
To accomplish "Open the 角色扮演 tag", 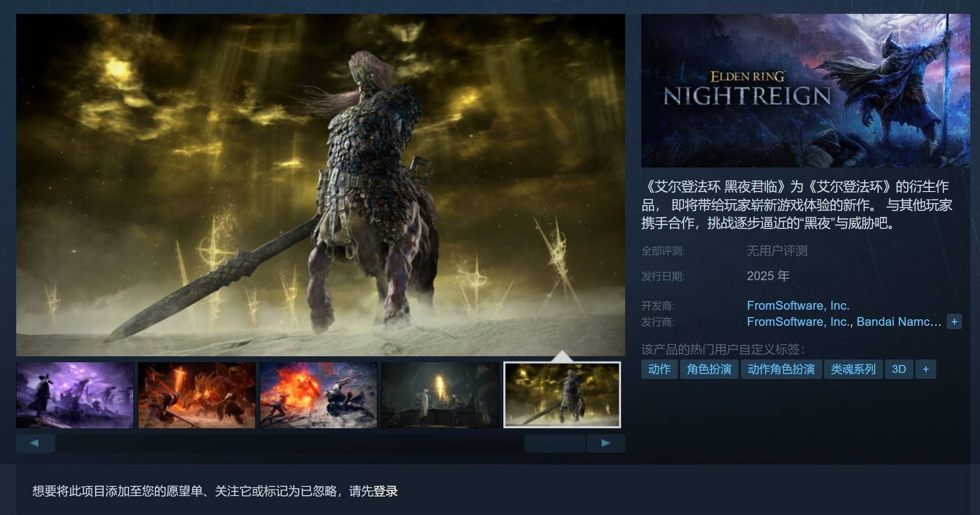I will coord(709,369).
